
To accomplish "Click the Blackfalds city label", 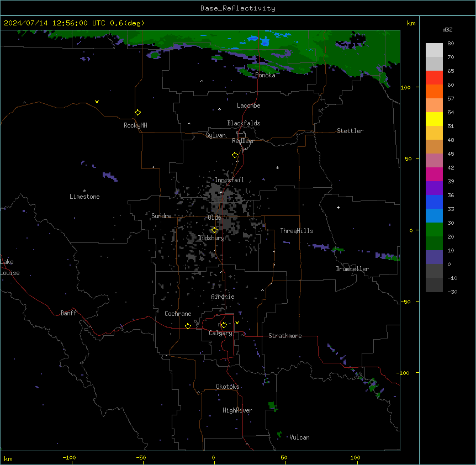I will (x=244, y=123).
